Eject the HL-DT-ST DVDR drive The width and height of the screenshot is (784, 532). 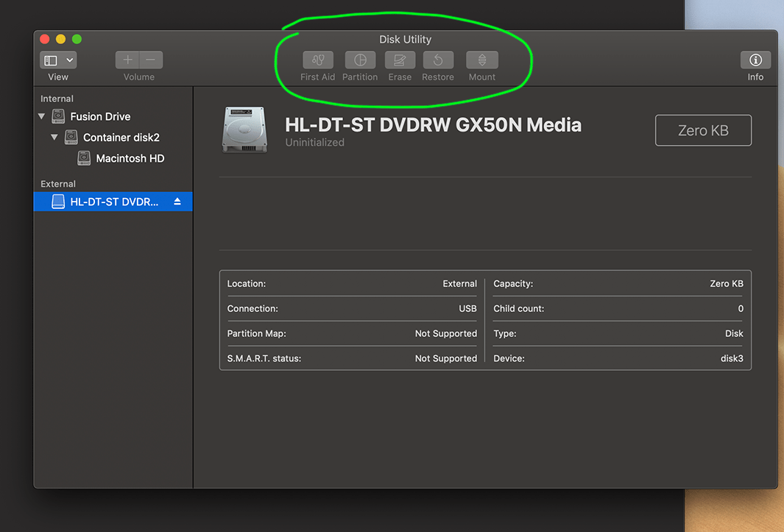tap(176, 201)
